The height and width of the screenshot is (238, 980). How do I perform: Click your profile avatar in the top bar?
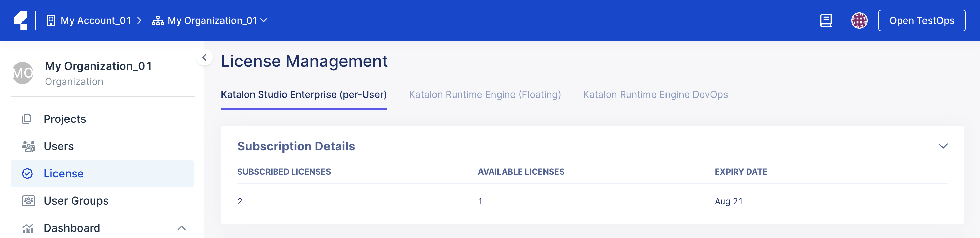point(860,20)
